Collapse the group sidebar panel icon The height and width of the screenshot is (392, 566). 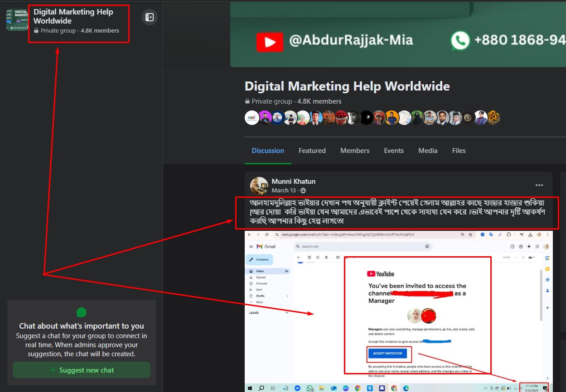pos(150,18)
